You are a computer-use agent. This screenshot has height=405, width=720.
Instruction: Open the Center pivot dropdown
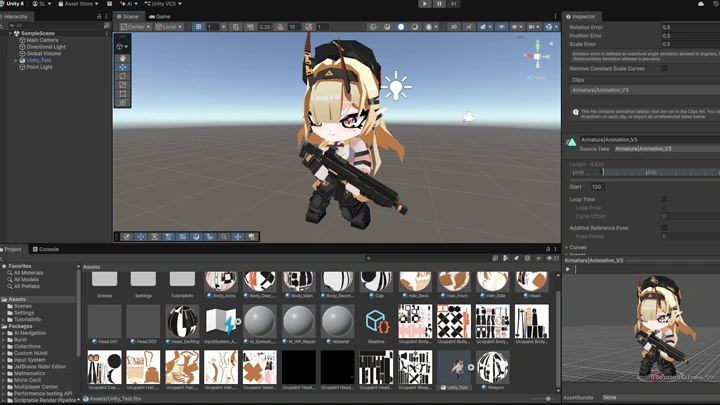(135, 27)
